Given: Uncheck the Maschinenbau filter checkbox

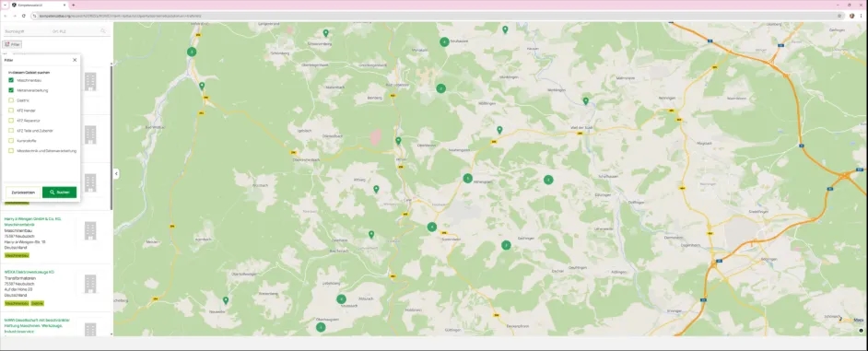Looking at the screenshot, I should 11,80.
